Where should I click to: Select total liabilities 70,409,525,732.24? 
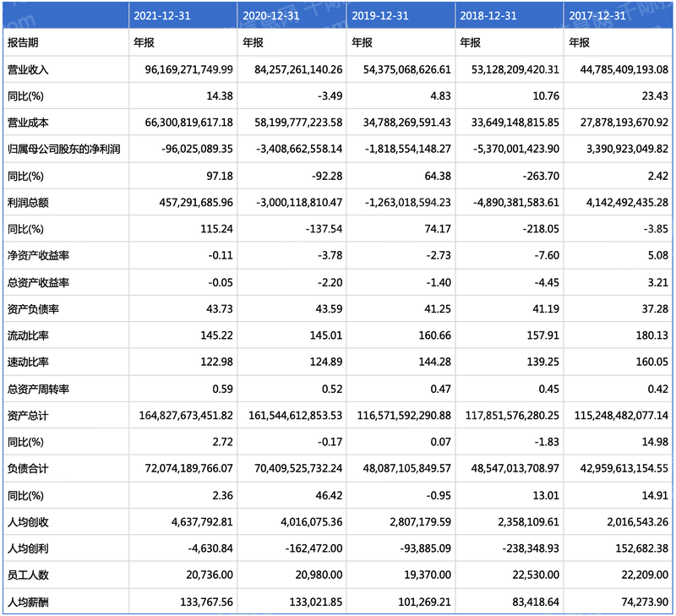(298, 468)
